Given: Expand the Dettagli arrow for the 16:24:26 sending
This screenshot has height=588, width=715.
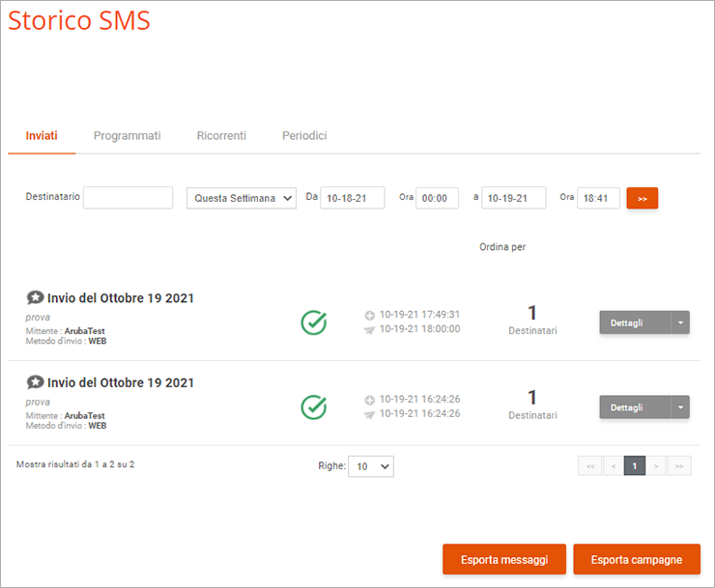Looking at the screenshot, I should click(x=680, y=407).
